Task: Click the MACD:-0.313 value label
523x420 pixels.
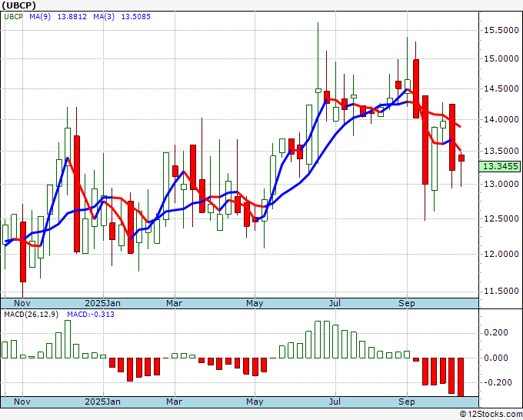Action: [x=91, y=315]
